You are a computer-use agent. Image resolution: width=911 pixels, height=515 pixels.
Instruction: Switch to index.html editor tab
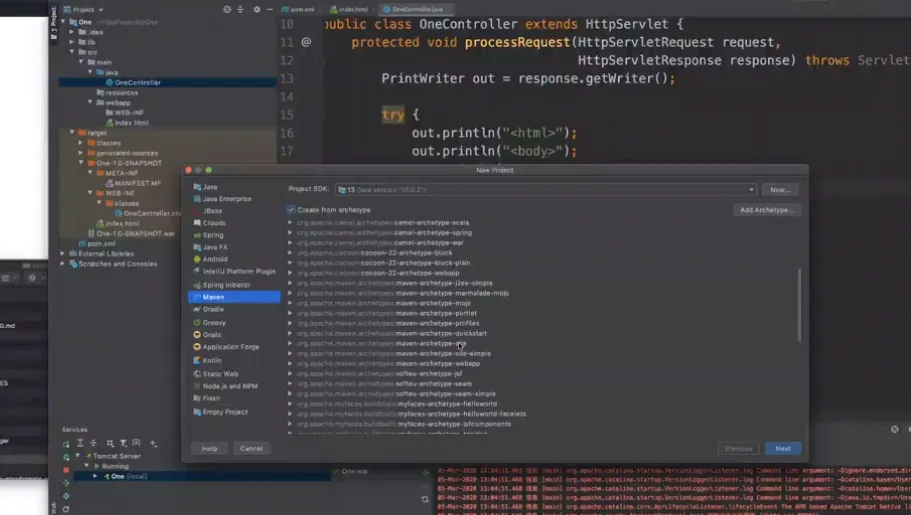[x=349, y=9]
